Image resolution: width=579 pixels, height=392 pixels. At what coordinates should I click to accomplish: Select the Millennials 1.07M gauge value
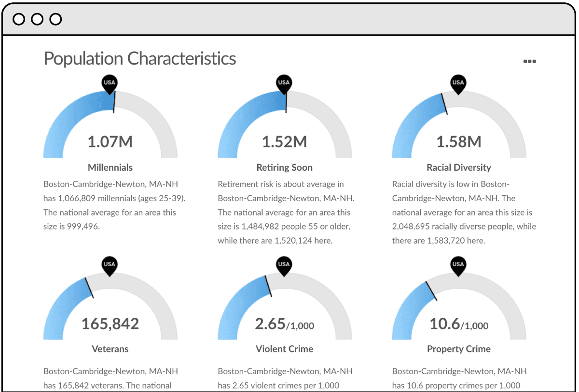pos(110,142)
